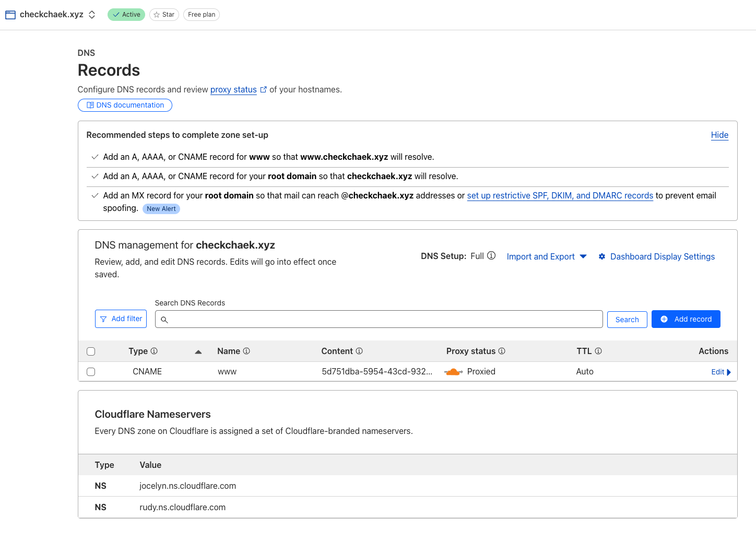Click the orange Proxied cloud icon
756x541 pixels.
pyautogui.click(x=453, y=372)
